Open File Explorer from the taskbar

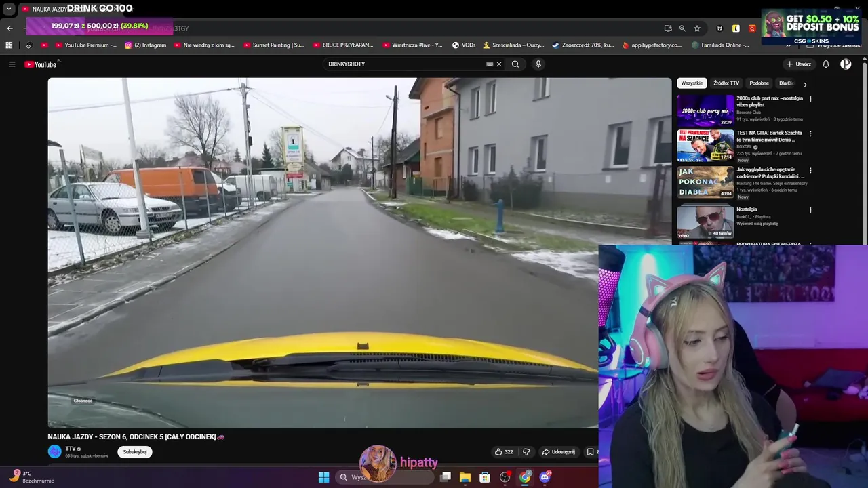pyautogui.click(x=465, y=477)
